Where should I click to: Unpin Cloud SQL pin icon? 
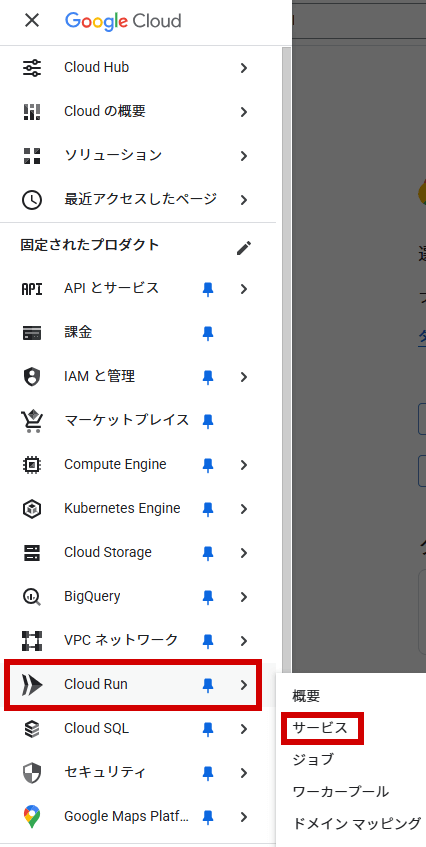(x=208, y=729)
